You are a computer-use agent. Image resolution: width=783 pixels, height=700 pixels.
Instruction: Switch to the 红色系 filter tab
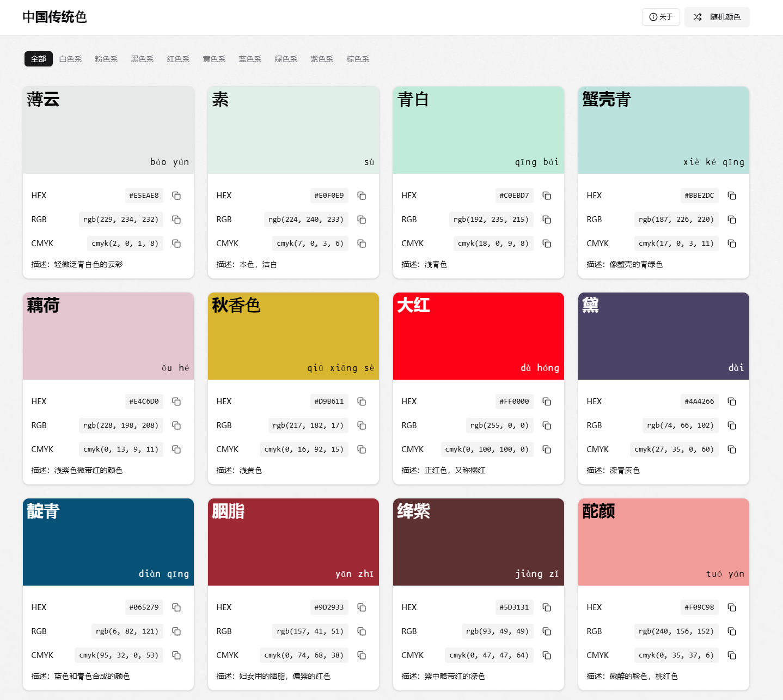[178, 59]
